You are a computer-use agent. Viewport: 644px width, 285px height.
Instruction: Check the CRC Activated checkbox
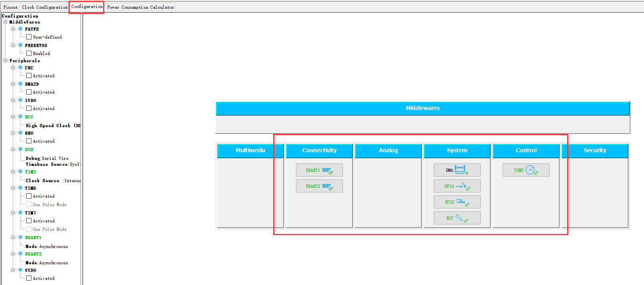tap(29, 76)
